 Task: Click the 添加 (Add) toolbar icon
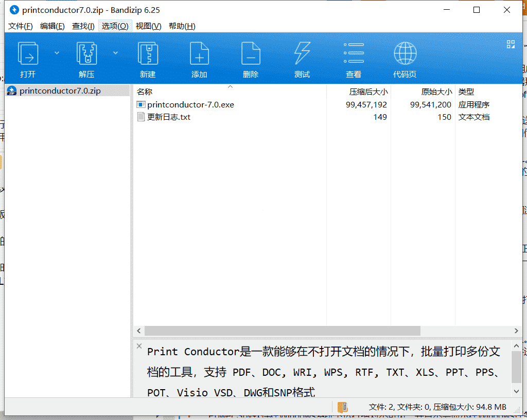199,53
